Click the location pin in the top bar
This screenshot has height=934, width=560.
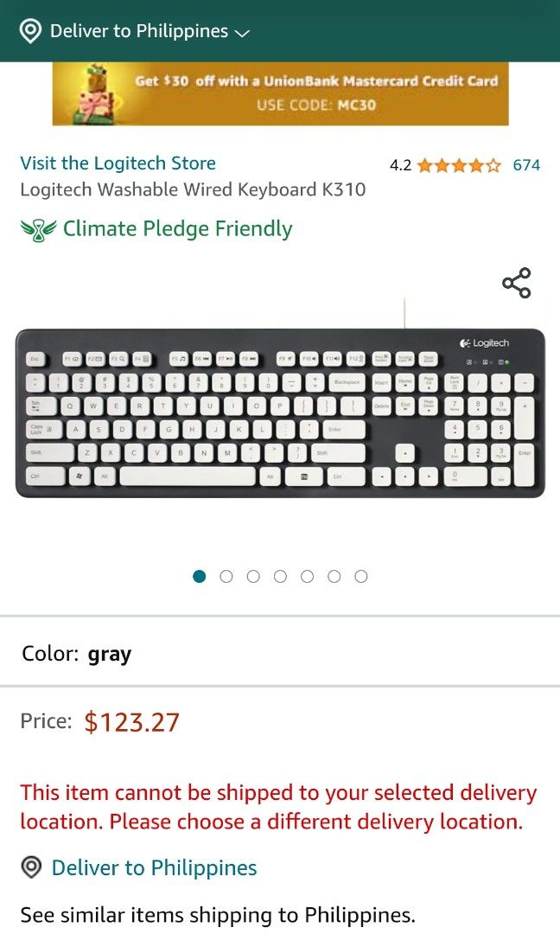pyautogui.click(x=30, y=29)
